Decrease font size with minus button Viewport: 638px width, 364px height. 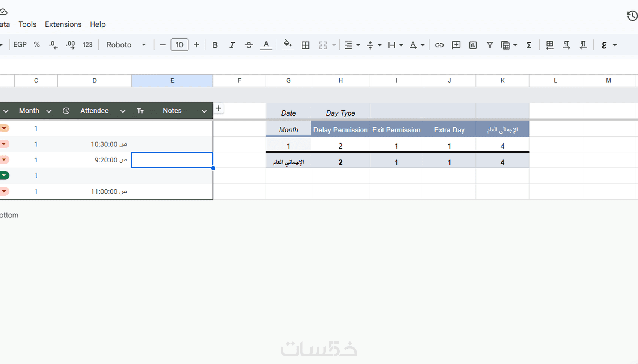163,45
